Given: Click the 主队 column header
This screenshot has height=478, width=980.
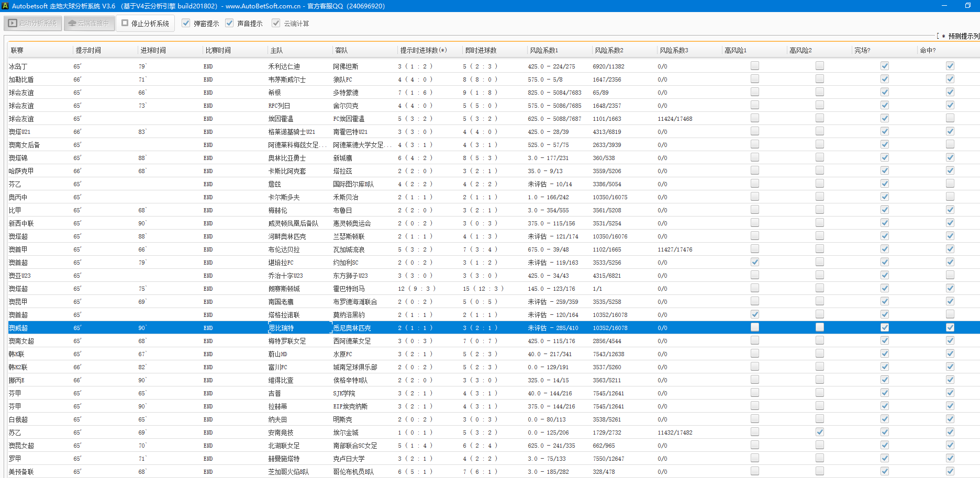Looking at the screenshot, I should tap(276, 50).
